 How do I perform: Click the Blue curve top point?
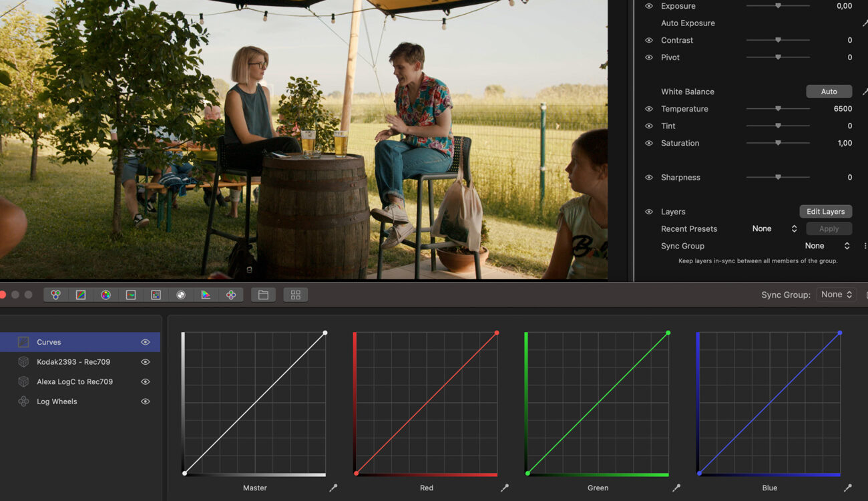point(840,333)
